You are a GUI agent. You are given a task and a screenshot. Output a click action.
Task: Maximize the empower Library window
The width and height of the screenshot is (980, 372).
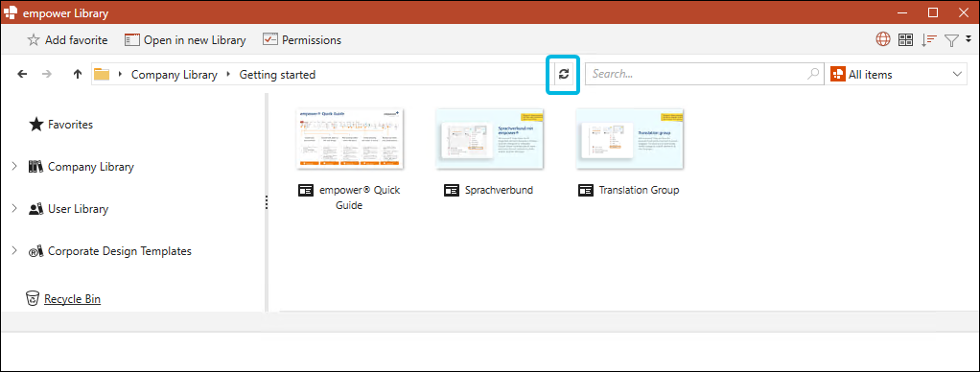pos(932,12)
